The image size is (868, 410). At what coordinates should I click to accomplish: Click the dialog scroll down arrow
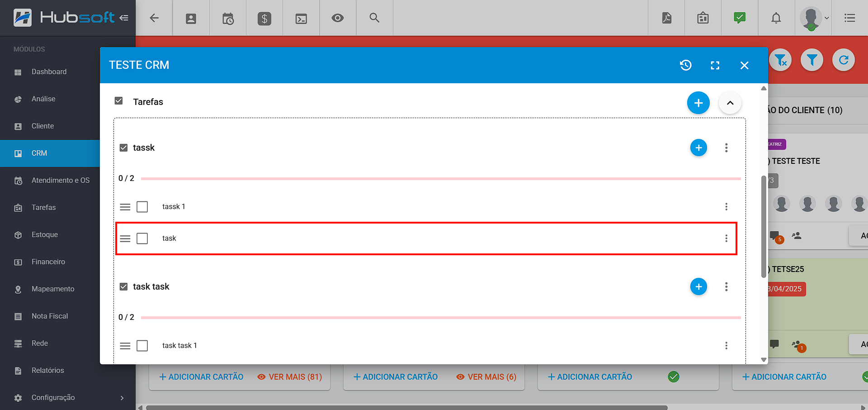(764, 360)
